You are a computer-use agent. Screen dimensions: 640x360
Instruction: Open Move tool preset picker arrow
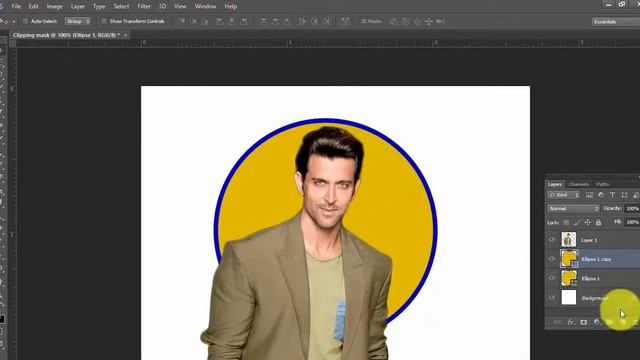point(14,21)
